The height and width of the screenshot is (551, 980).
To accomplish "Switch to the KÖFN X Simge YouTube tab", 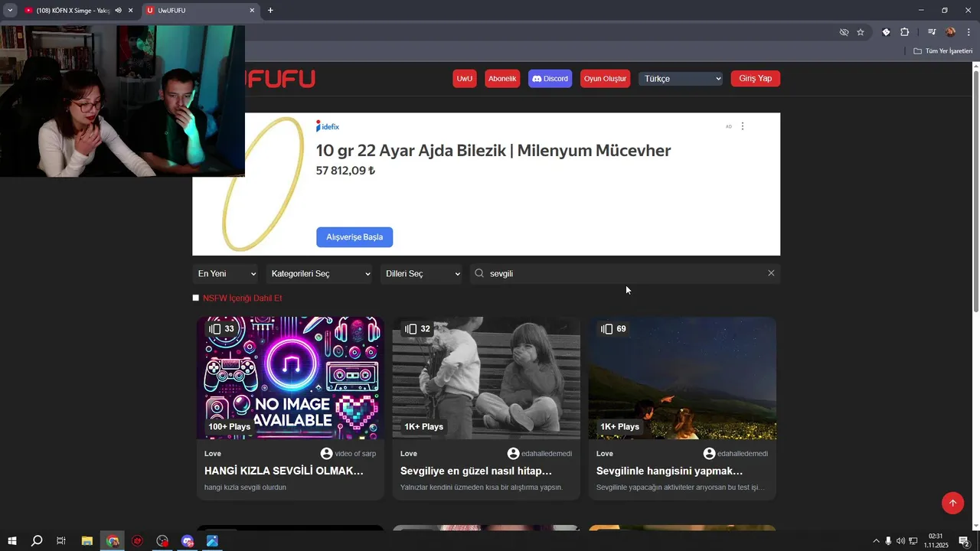I will coord(73,11).
